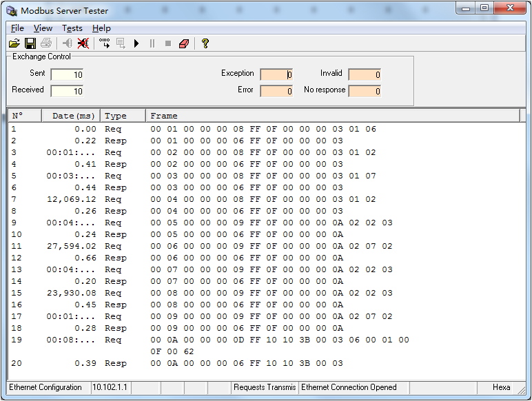Stop the exchange with the Stop icon
Viewport: 532px width, 401px height.
(168, 43)
